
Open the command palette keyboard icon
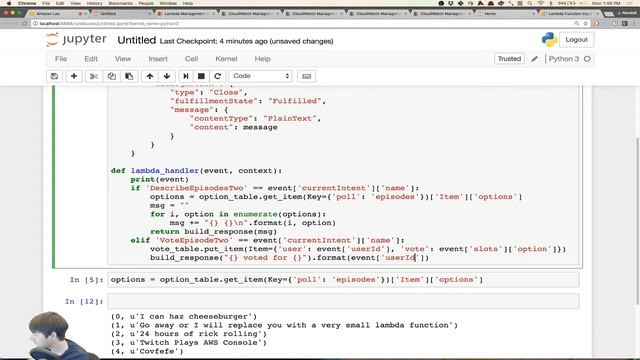point(307,76)
